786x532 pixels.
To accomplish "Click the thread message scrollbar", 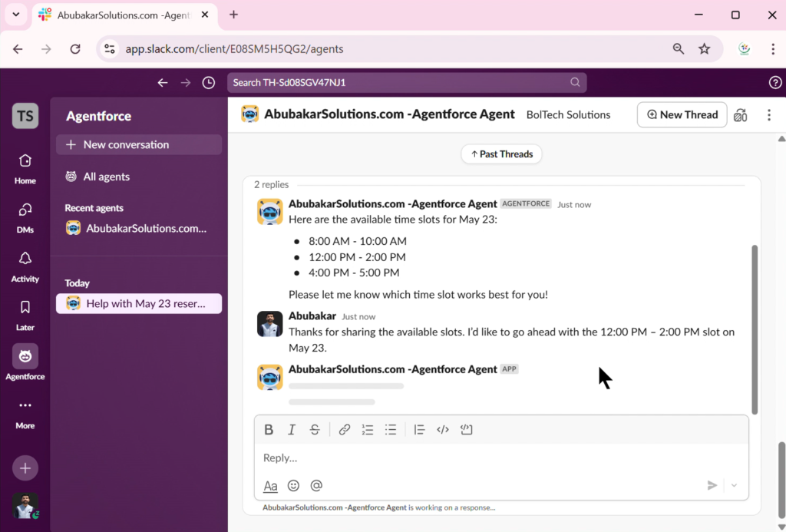I will 755,329.
